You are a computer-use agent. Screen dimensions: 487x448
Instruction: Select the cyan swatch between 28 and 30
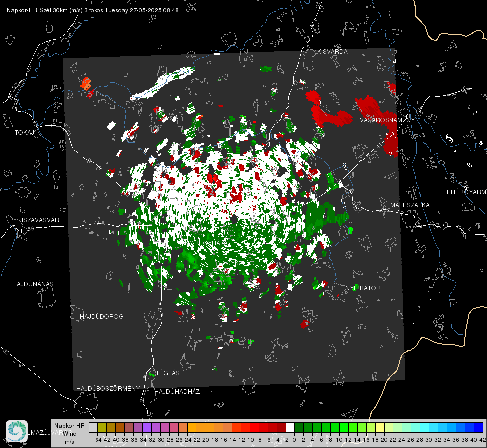(424, 427)
